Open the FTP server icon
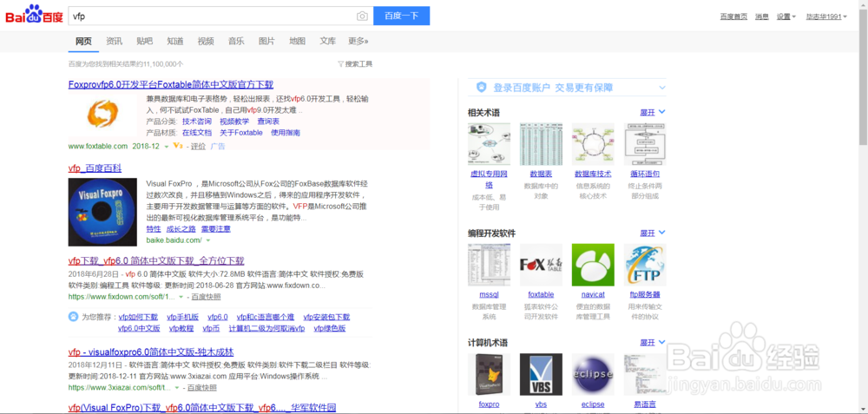 645,265
